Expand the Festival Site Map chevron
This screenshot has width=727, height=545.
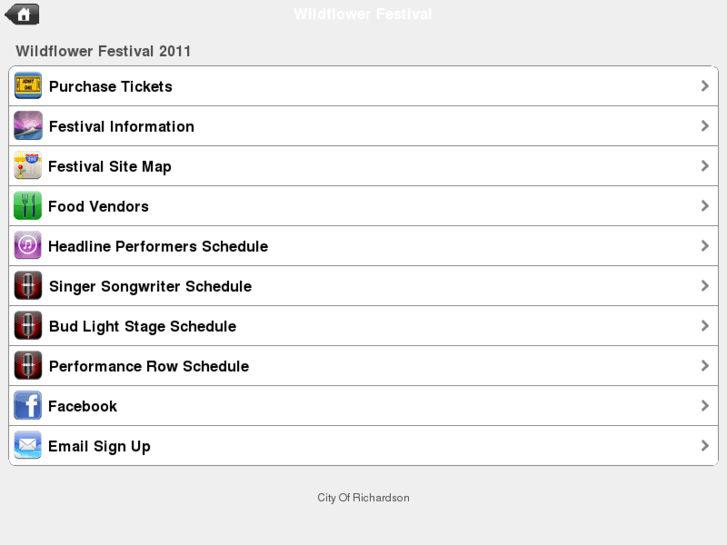click(x=705, y=166)
